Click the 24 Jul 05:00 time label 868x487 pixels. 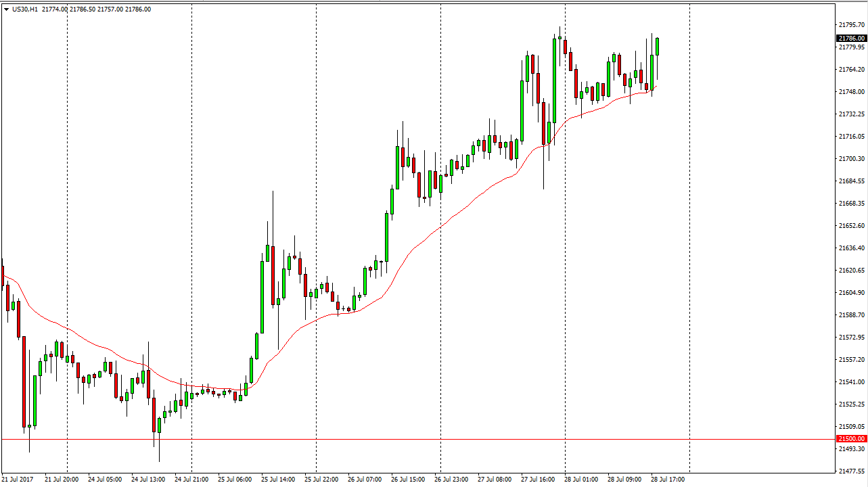(105, 480)
